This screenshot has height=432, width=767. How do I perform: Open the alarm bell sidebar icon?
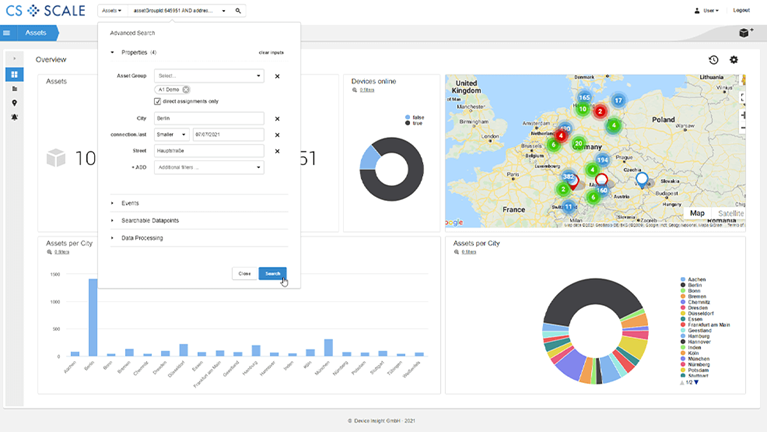(15, 117)
